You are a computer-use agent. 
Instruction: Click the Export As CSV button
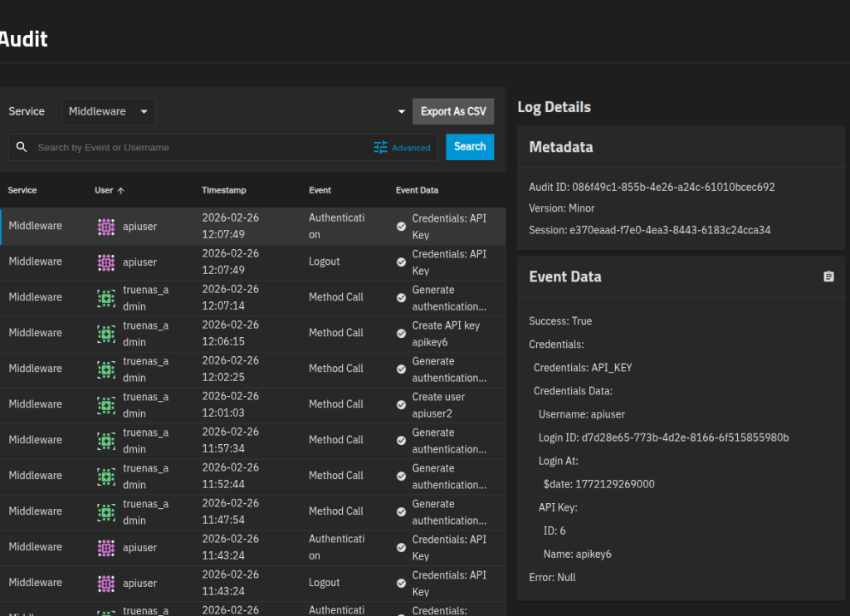tap(453, 111)
